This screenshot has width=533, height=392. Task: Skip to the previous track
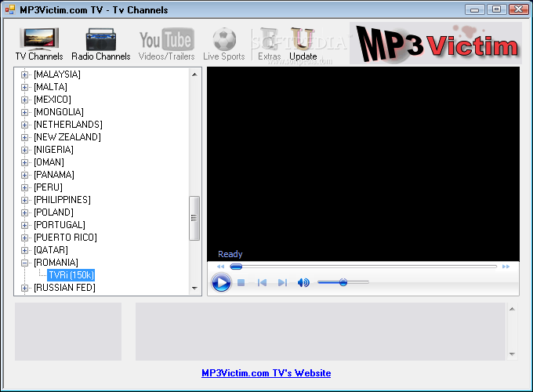point(262,282)
